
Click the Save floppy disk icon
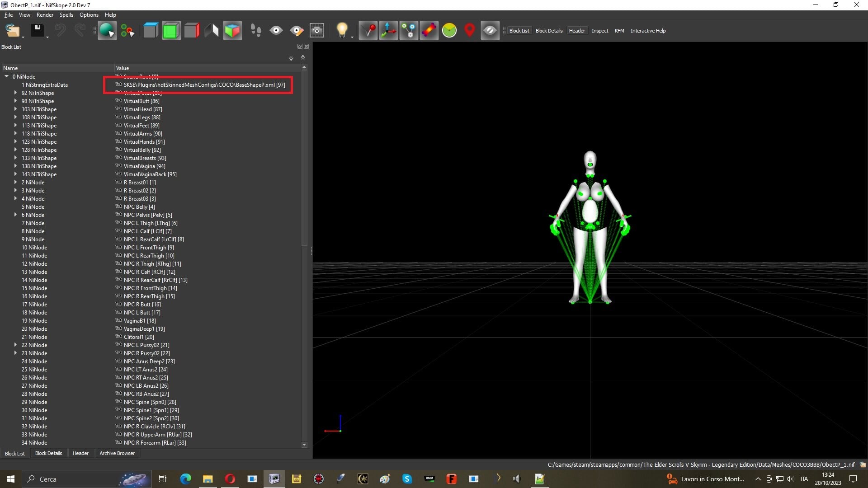point(37,31)
